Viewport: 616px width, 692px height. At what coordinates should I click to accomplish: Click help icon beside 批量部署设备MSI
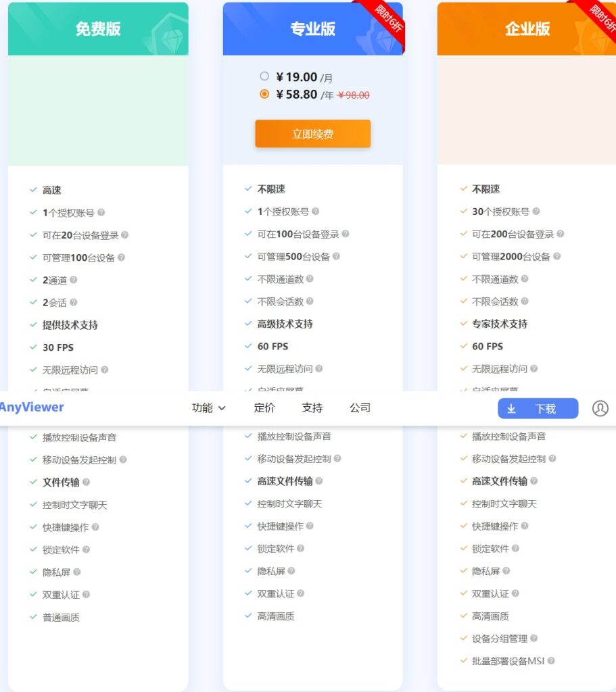coord(551,661)
